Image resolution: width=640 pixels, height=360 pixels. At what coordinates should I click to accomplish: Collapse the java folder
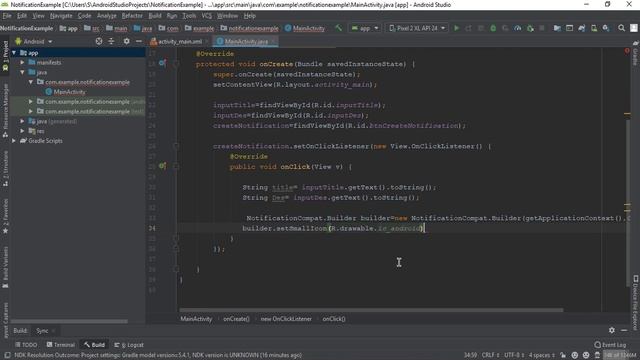[x=22, y=72]
